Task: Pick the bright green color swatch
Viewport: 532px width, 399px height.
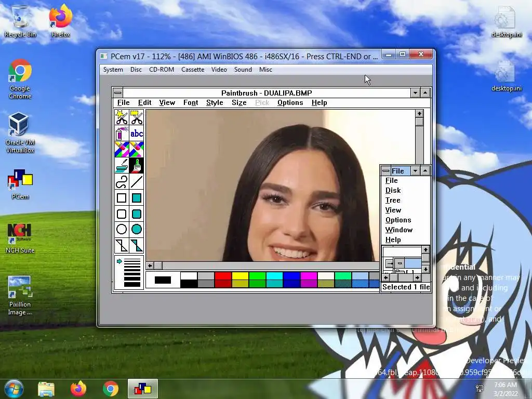Action: [257, 275]
